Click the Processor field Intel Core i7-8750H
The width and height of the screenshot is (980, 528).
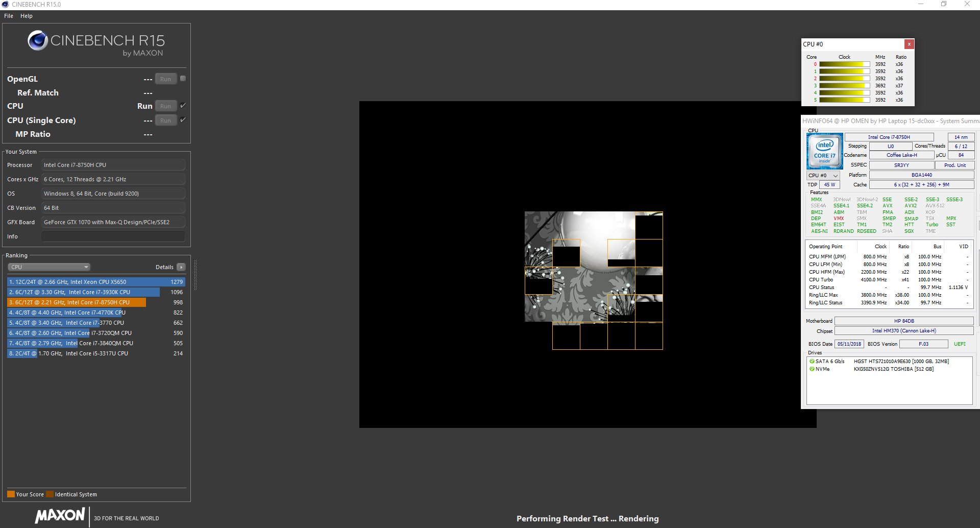click(x=113, y=165)
